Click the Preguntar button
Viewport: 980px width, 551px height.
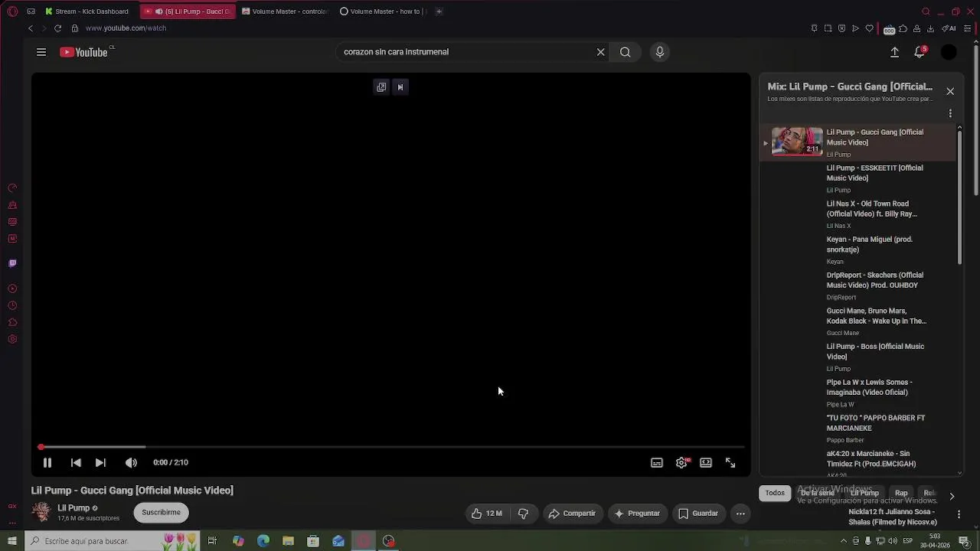tap(637, 514)
